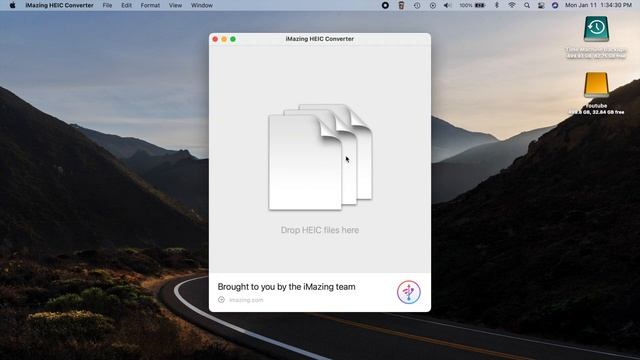
Task: Open the Format menu
Action: 150,5
